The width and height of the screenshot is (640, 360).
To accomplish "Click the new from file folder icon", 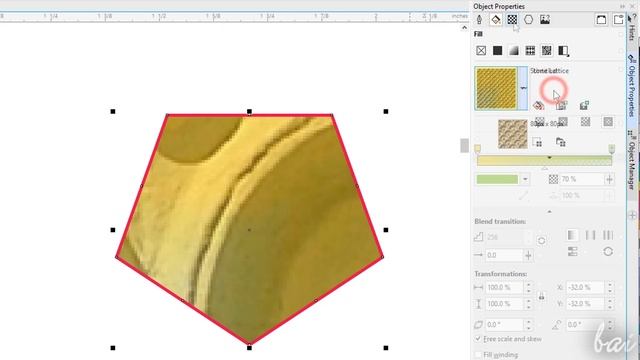I will (x=560, y=142).
